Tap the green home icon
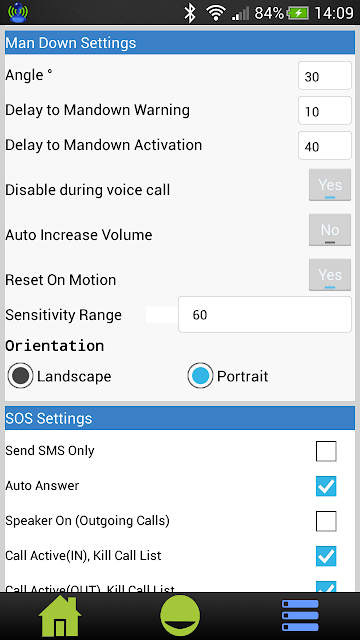The height and width of the screenshot is (640, 360). [x=60, y=616]
